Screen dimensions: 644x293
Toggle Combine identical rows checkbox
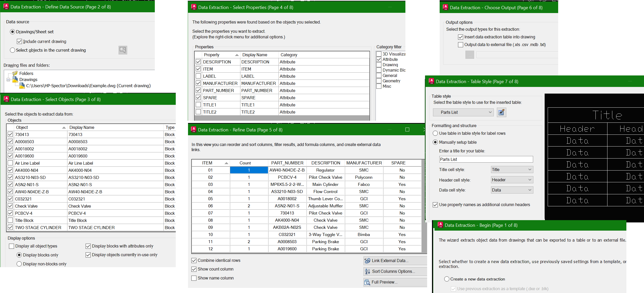click(194, 260)
